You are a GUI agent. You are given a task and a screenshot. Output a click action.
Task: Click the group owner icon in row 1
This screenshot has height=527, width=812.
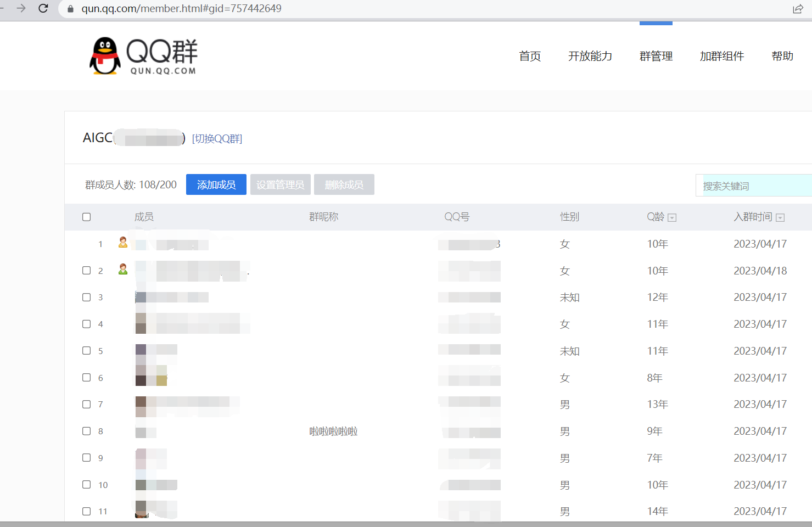(x=123, y=242)
